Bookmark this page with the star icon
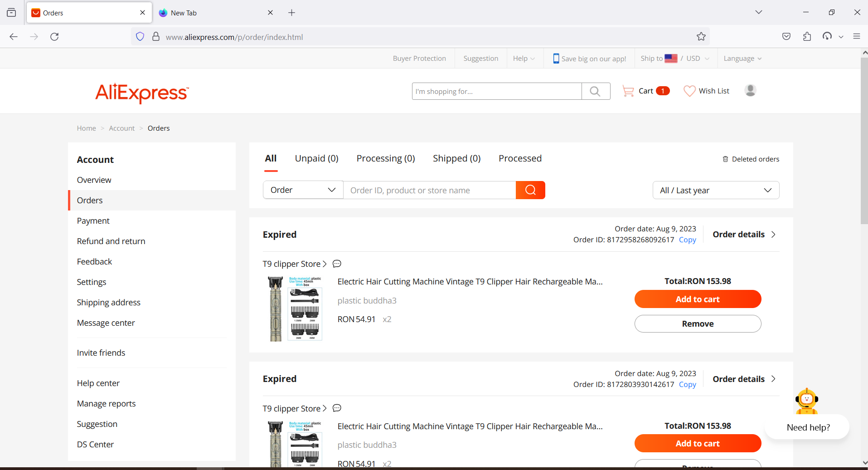 701,37
